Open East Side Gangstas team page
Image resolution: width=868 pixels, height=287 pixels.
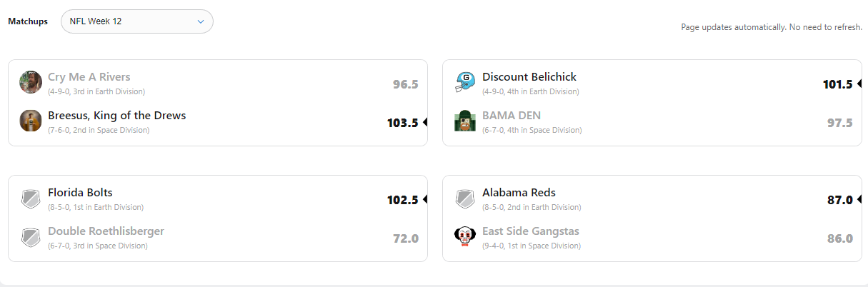(531, 231)
